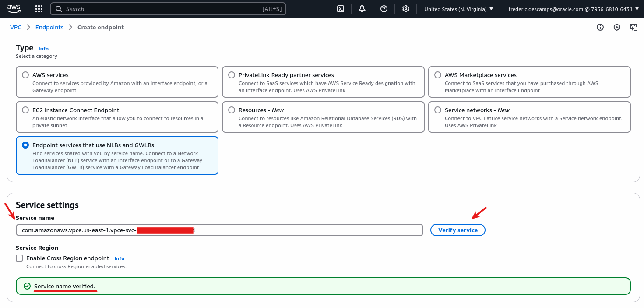Click the Verify service button
The width and height of the screenshot is (644, 308).
coord(457,230)
